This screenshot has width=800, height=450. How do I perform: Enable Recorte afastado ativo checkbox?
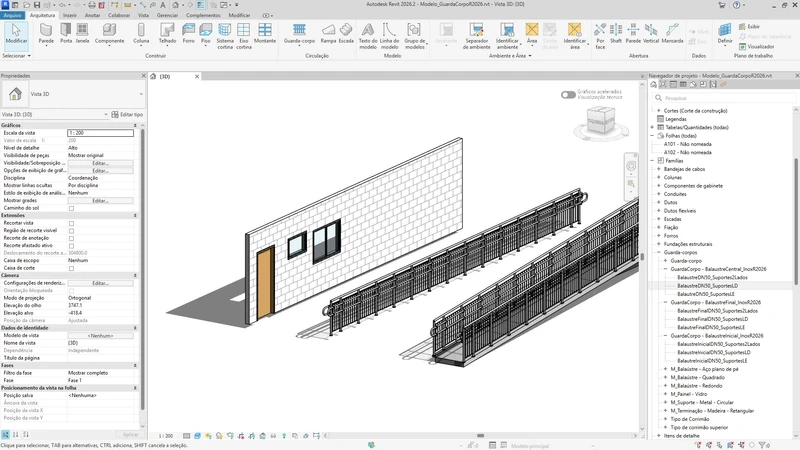point(71,245)
